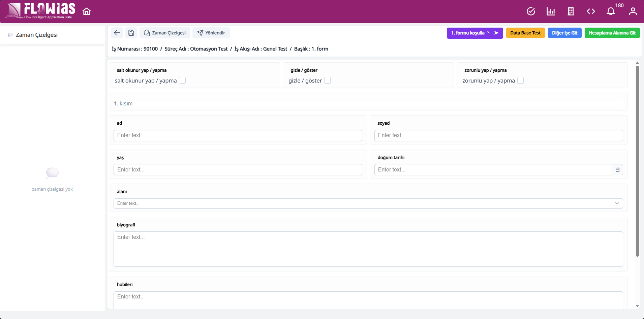View notifications via bell icon
The image size is (644, 319).
pos(611,11)
